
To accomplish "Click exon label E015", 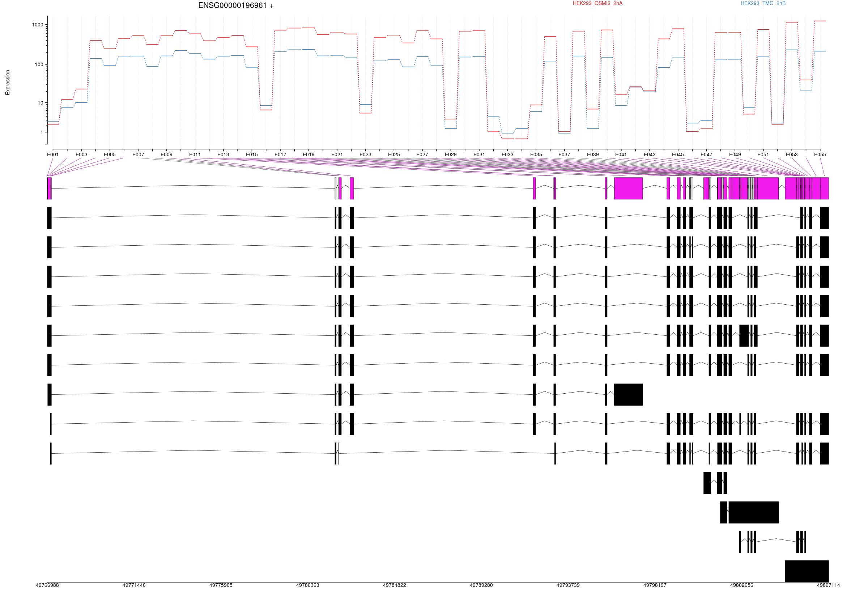I will (252, 154).
